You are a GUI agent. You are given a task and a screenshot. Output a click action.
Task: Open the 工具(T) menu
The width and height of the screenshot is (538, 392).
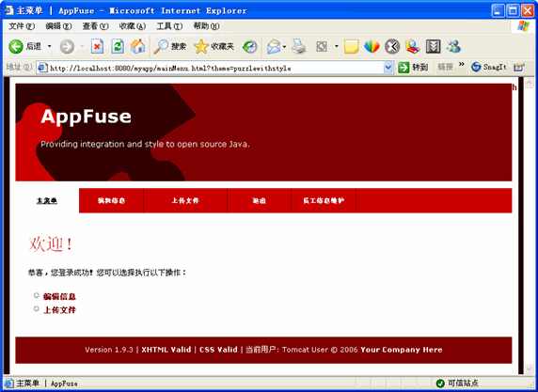coord(169,26)
